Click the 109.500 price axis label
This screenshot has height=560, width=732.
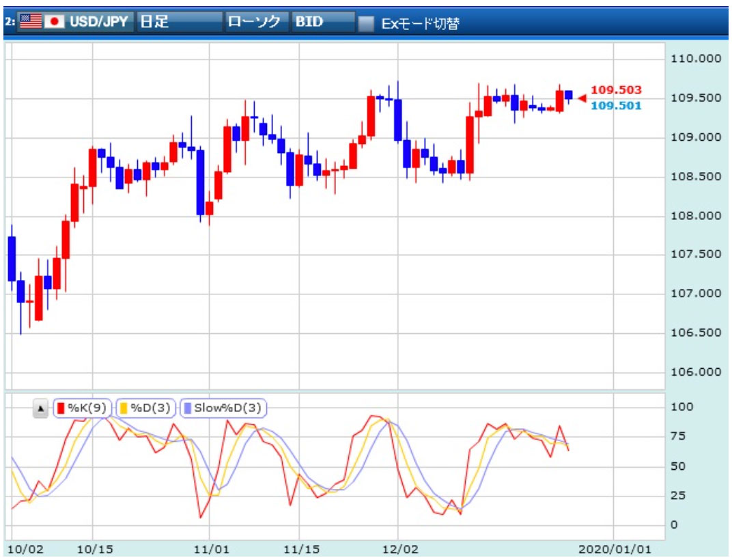click(x=696, y=98)
